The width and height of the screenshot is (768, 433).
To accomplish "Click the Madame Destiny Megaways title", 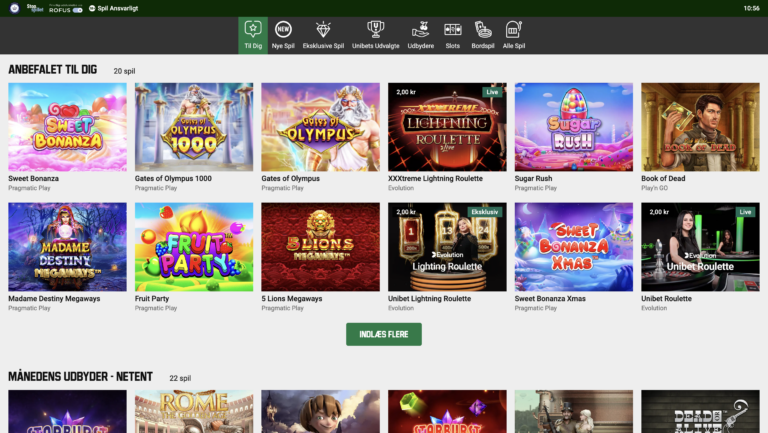I will 54,298.
